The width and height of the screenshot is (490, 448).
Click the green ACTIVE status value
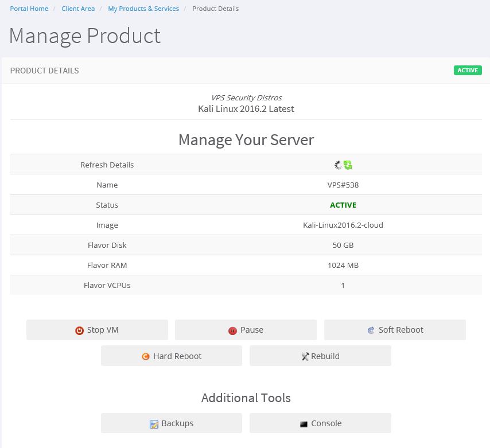(343, 205)
